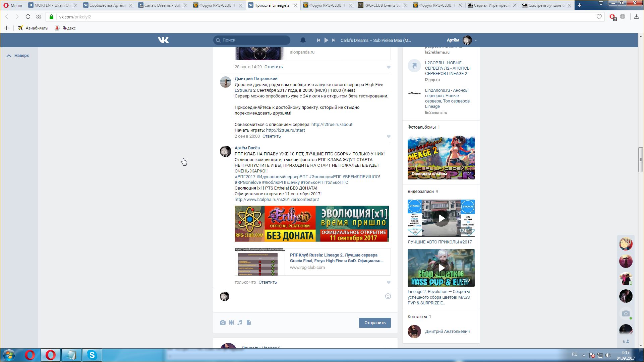This screenshot has height=362, width=644.
Task: Open the http://l2true.ru/about link
Action: [x=332, y=125]
